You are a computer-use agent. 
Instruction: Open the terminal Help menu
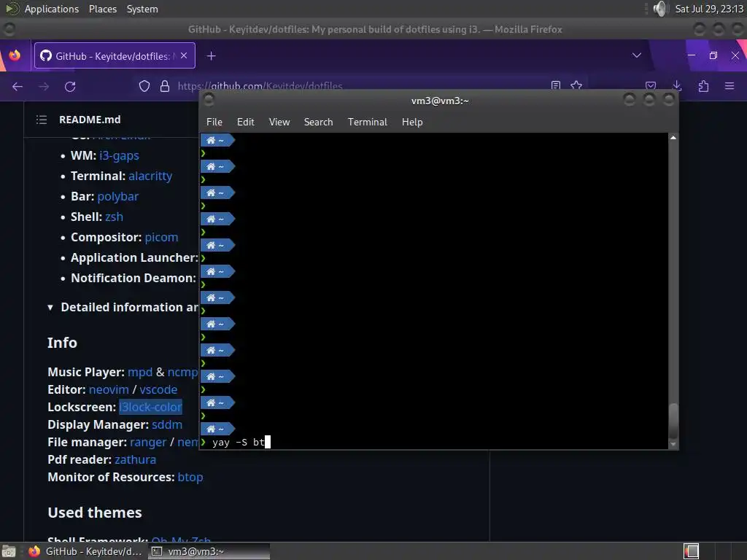coord(412,122)
